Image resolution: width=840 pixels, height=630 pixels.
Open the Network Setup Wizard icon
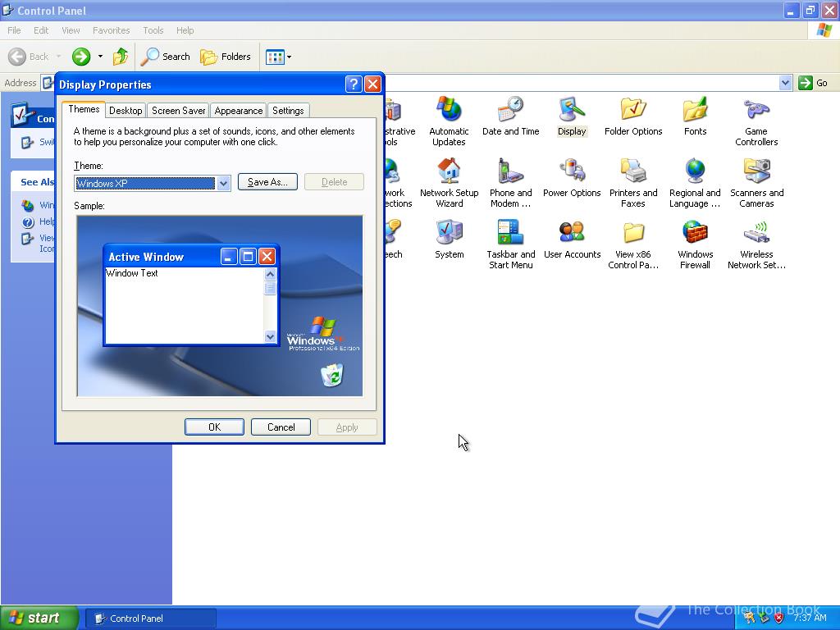(x=449, y=183)
